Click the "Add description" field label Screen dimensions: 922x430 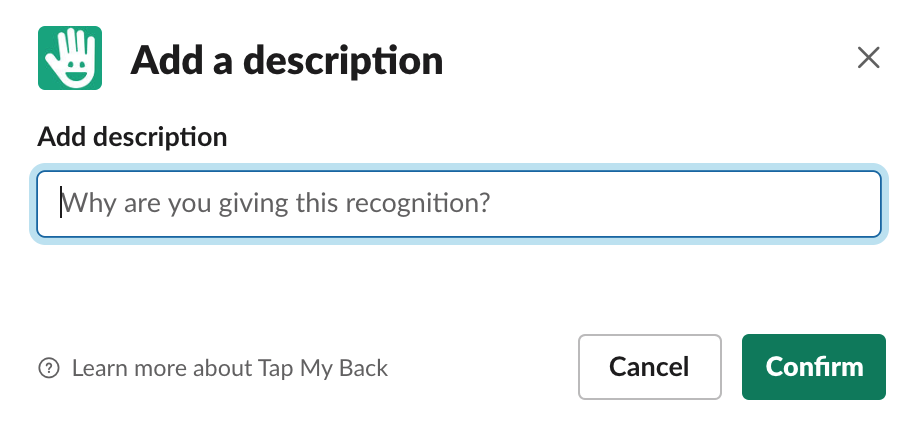click(x=132, y=137)
